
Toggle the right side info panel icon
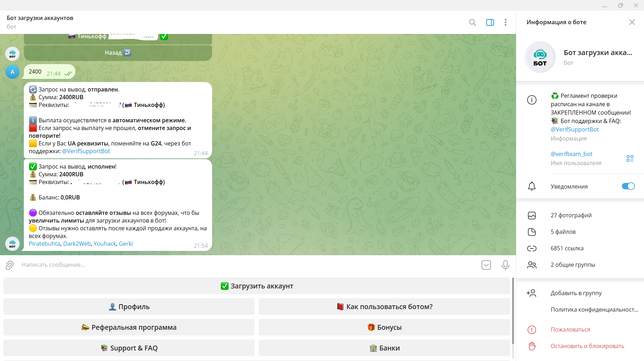coord(490,22)
